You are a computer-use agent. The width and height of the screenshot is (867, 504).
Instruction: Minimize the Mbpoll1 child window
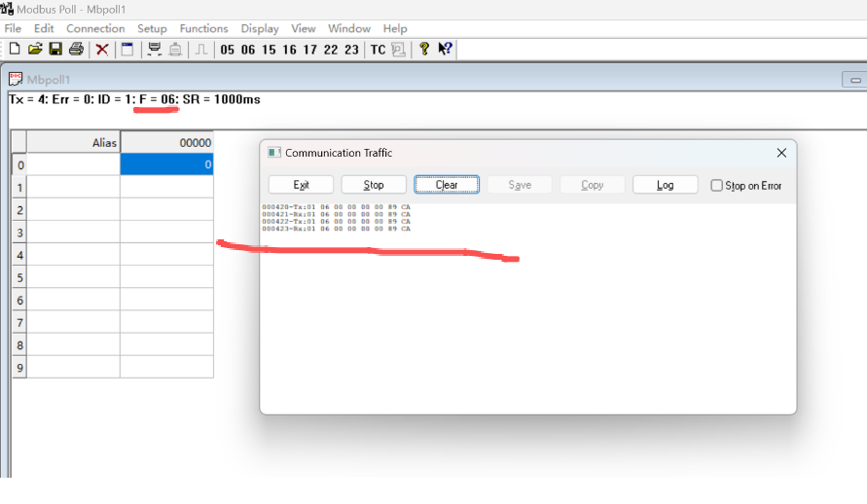[x=854, y=80]
